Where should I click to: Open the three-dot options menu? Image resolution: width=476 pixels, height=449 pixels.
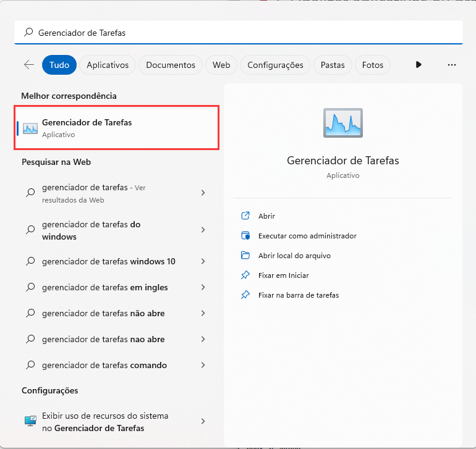pyautogui.click(x=452, y=65)
